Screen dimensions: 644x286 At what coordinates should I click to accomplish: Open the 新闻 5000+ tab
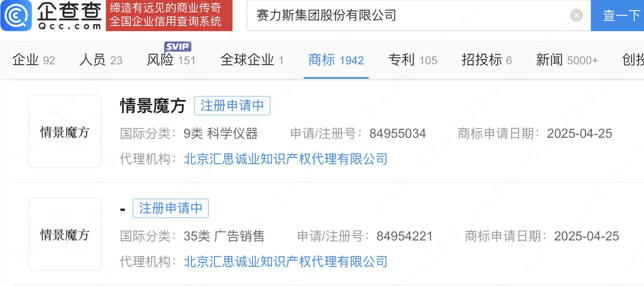(567, 60)
